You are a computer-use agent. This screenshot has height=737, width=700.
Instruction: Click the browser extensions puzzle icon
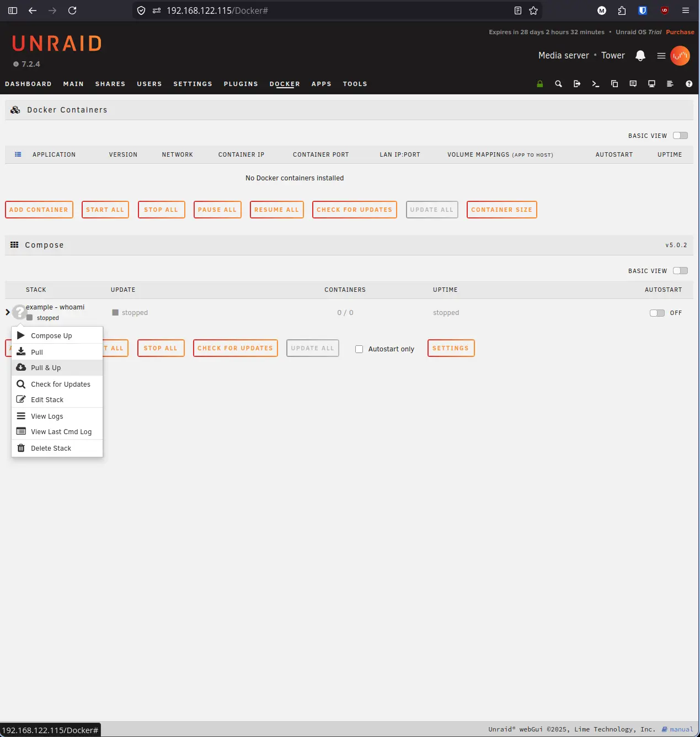pyautogui.click(x=622, y=10)
